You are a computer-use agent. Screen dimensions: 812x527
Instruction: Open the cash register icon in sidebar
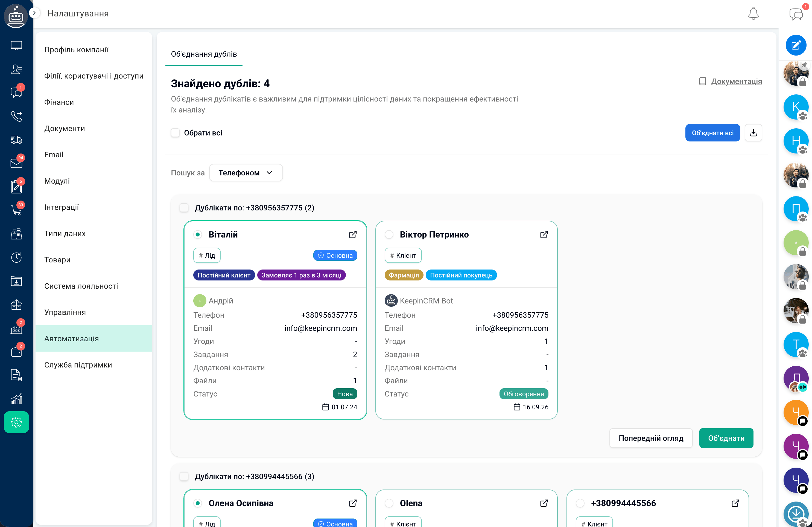16,234
